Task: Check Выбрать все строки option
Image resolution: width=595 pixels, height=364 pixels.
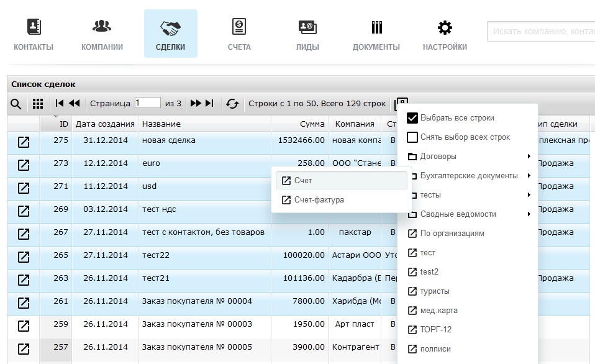Action: point(412,118)
